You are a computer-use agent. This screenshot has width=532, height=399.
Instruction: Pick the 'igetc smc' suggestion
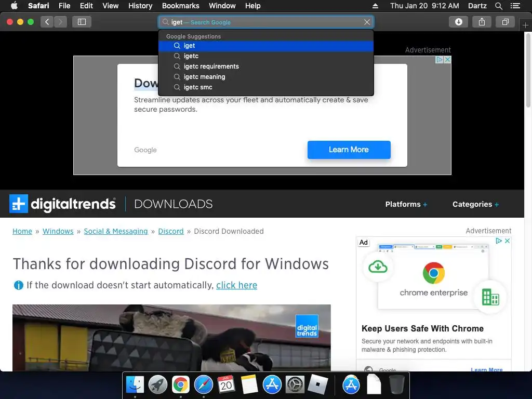pyautogui.click(x=266, y=87)
